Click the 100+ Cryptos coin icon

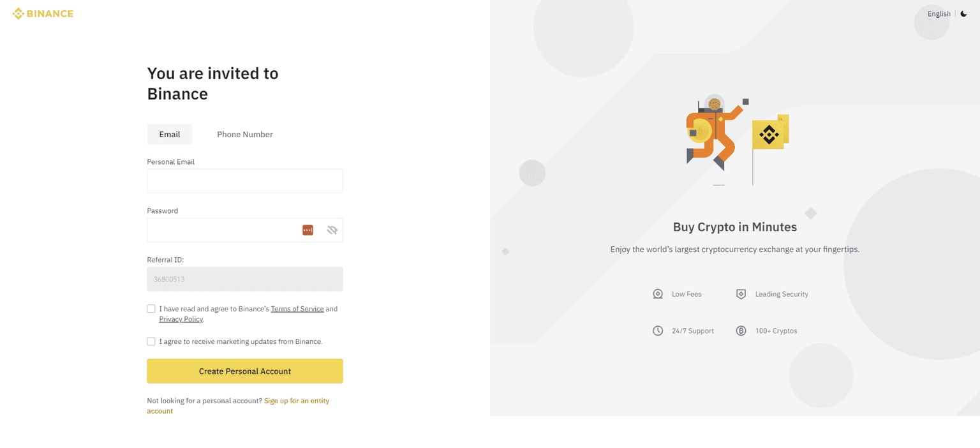point(741,331)
